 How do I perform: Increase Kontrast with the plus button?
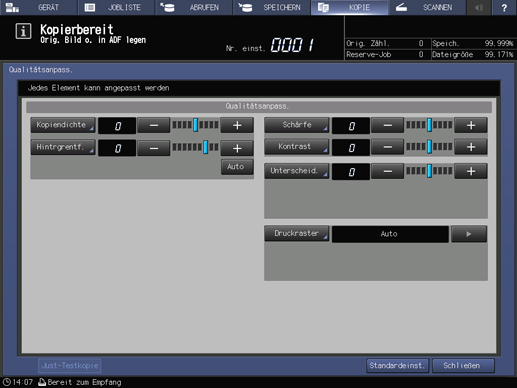coord(471,147)
